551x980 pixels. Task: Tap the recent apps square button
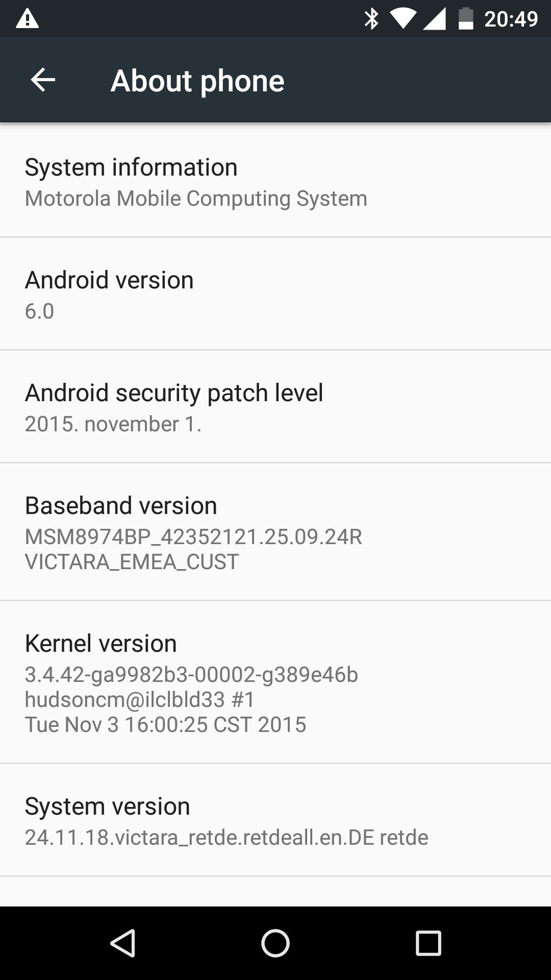point(428,943)
